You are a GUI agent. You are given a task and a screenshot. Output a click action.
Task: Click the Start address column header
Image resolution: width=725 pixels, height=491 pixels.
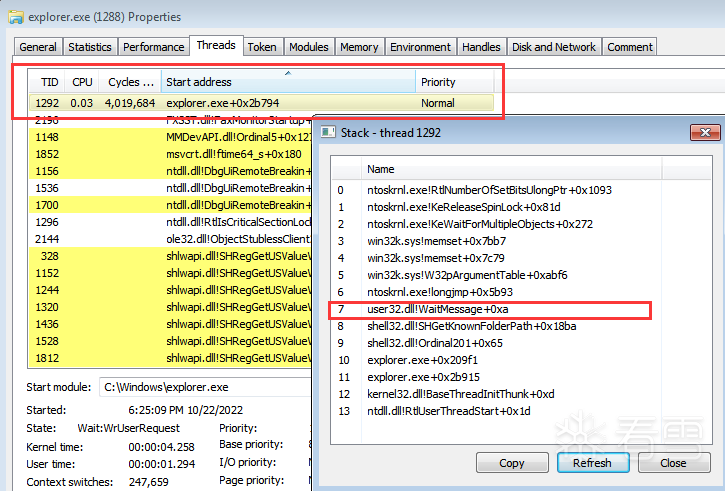coord(288,82)
